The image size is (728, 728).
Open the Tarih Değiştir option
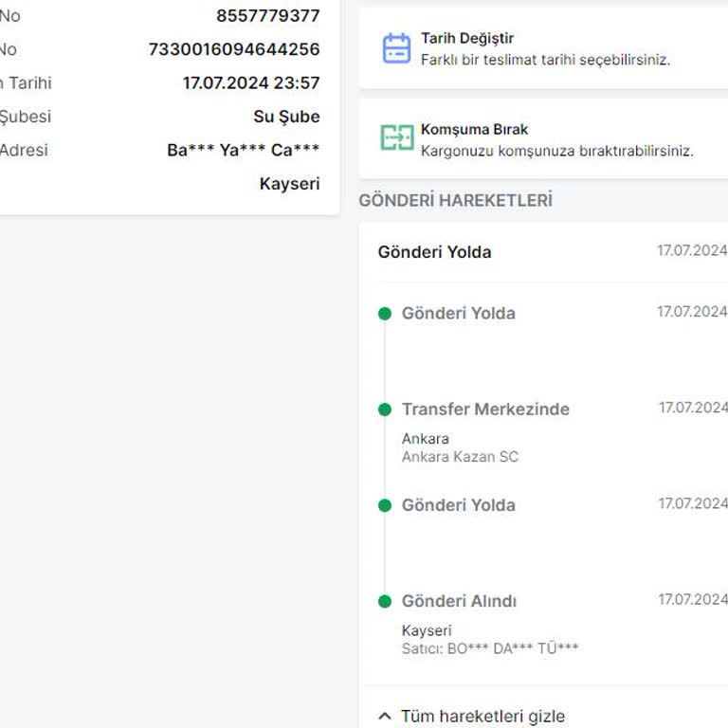(x=543, y=48)
